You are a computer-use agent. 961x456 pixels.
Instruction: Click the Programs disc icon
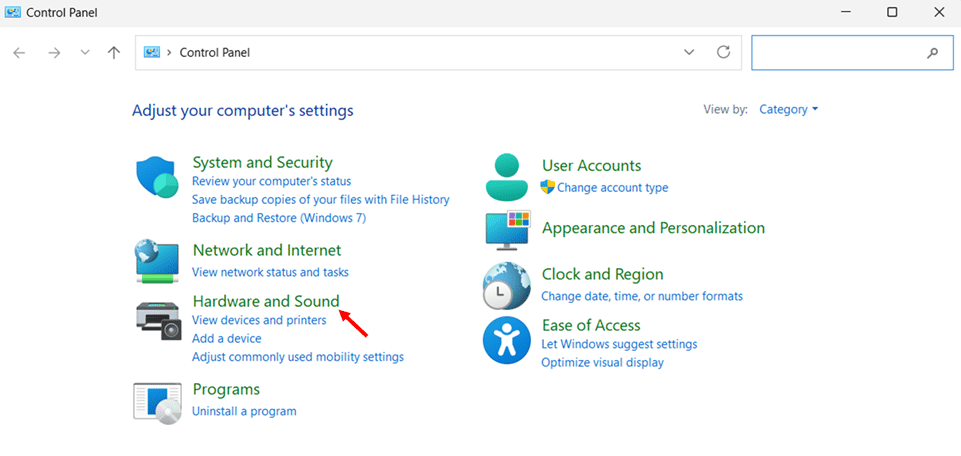[158, 403]
